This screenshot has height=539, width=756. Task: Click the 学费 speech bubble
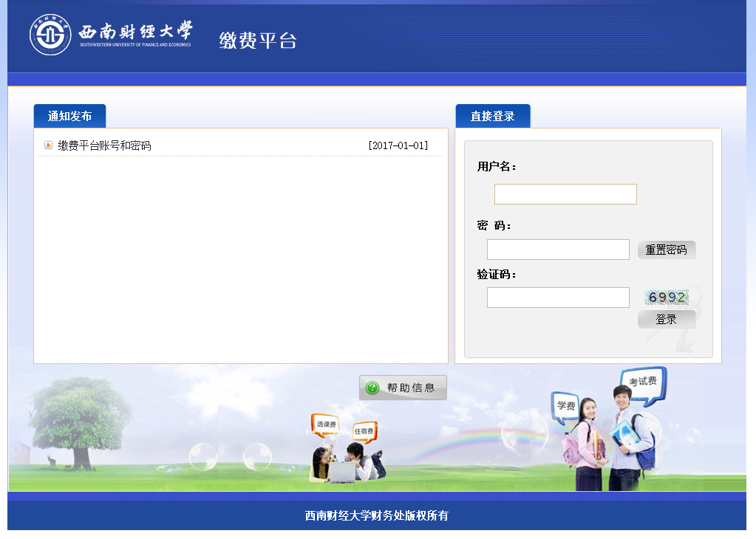(565, 405)
